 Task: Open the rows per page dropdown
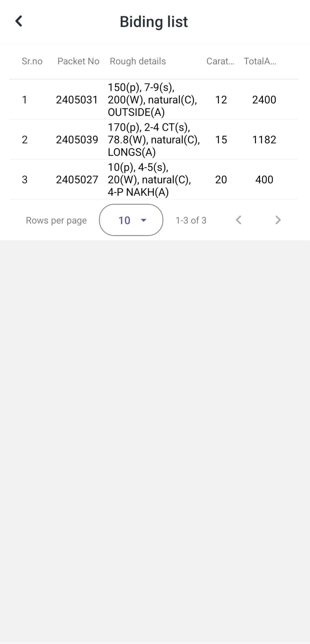pos(131,220)
